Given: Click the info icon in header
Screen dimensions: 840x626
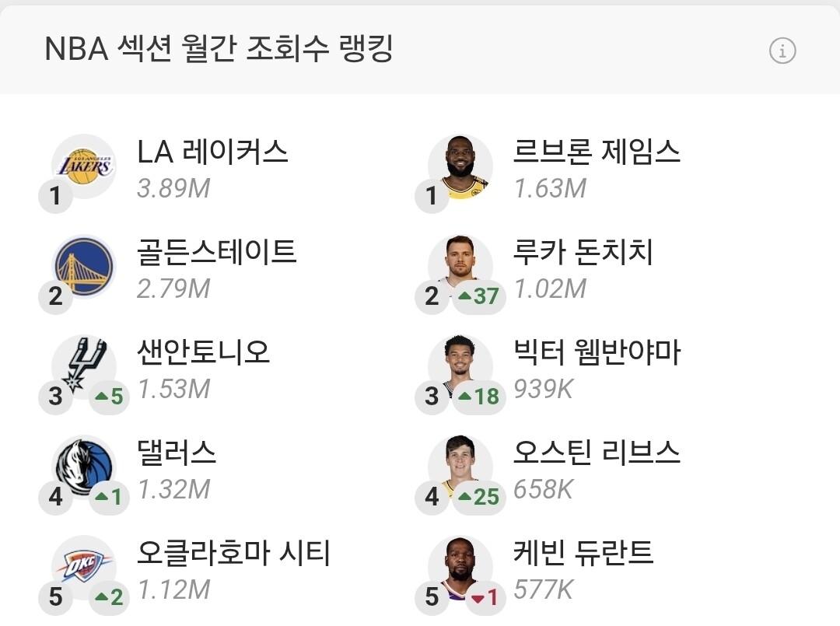Looking at the screenshot, I should click(782, 51).
